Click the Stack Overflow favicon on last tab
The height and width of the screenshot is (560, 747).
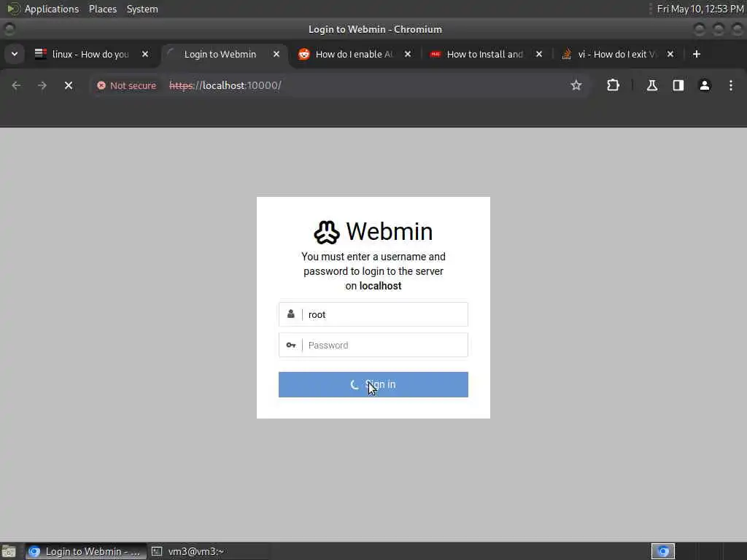point(566,54)
